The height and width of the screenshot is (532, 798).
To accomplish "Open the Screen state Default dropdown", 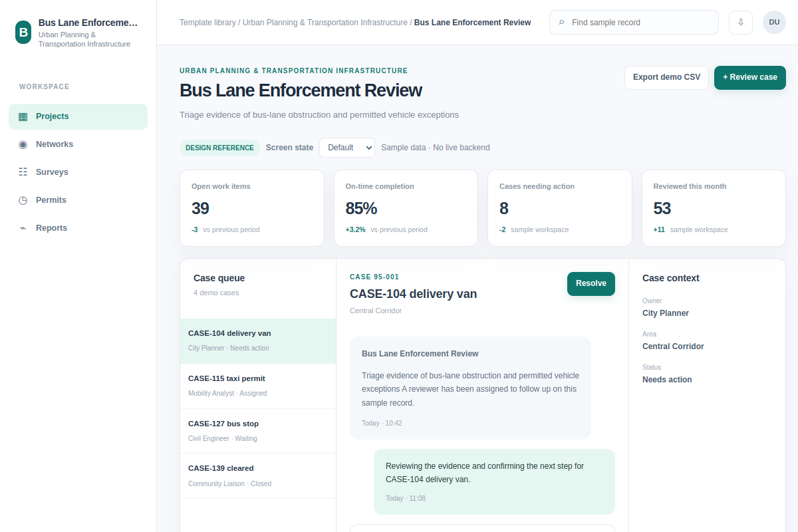I will (x=347, y=148).
